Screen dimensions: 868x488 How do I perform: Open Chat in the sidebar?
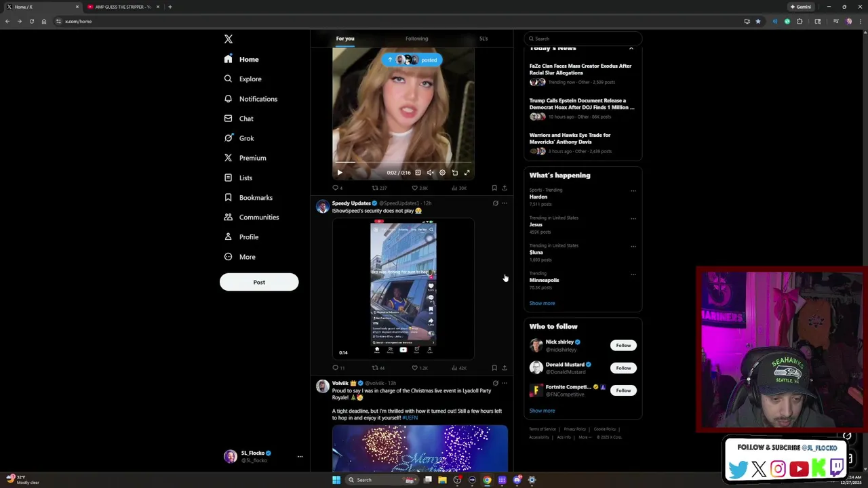coord(239,119)
